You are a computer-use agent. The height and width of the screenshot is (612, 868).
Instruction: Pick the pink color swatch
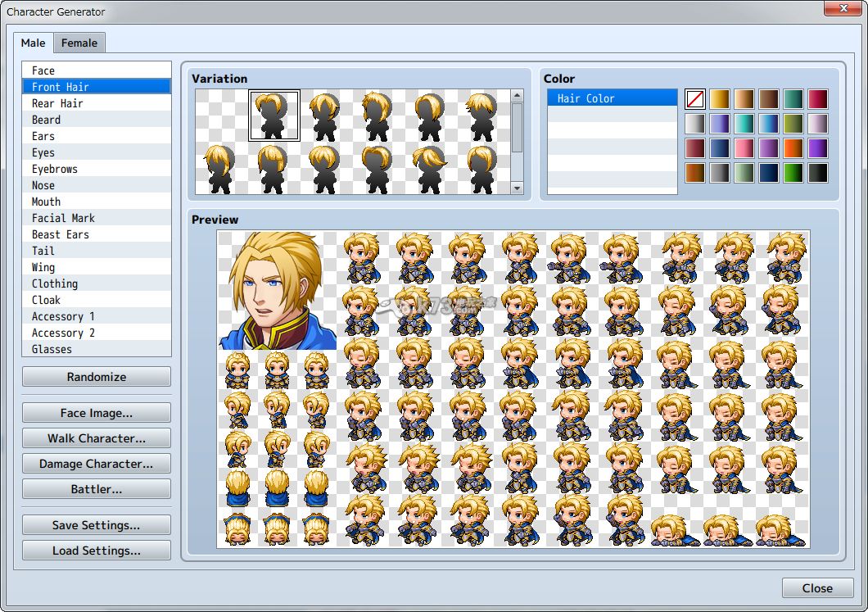tap(744, 148)
